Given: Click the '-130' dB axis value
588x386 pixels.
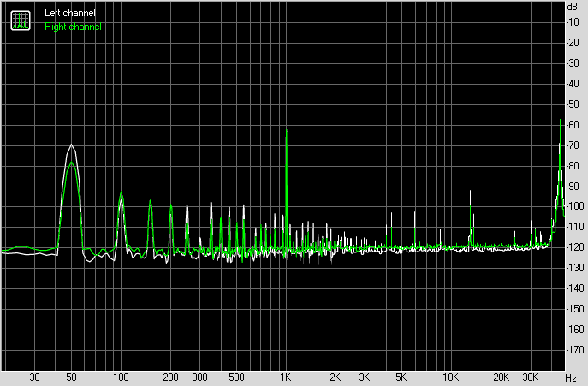Looking at the screenshot, I should click(575, 268).
